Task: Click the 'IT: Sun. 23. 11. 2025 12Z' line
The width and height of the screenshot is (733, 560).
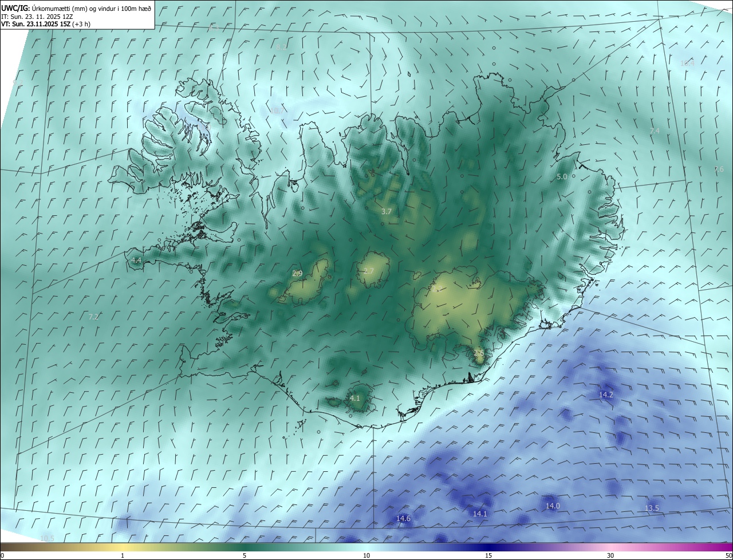Action: pos(38,17)
